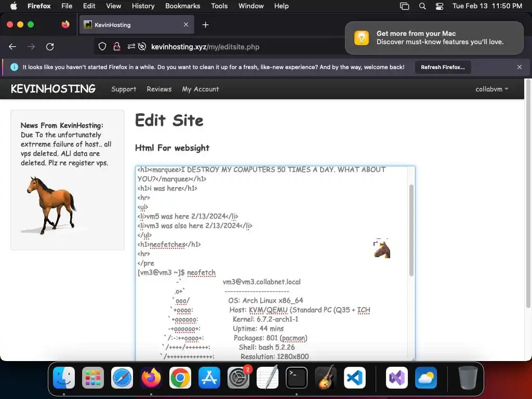532x399 pixels.
Task: Open the Reviews page link
Action: (x=159, y=89)
